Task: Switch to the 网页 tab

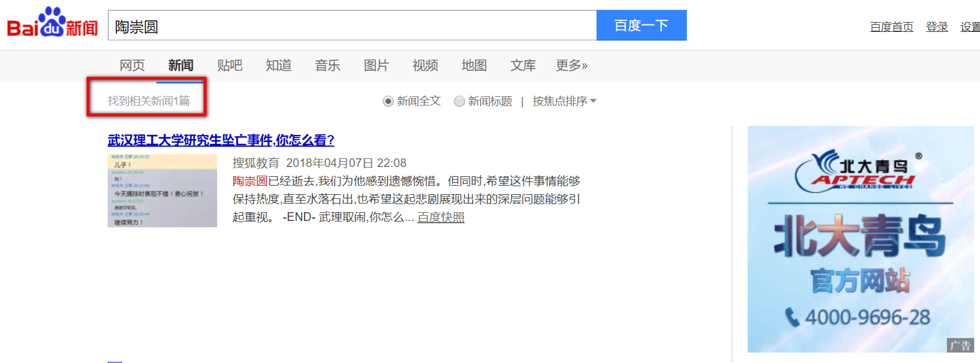Action: point(132,66)
